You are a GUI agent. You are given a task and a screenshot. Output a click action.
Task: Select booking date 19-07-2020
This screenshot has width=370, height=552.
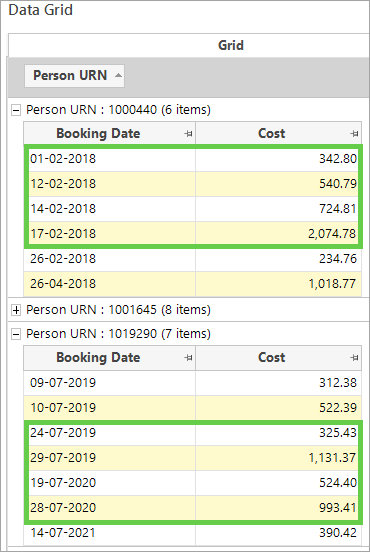pyautogui.click(x=63, y=483)
